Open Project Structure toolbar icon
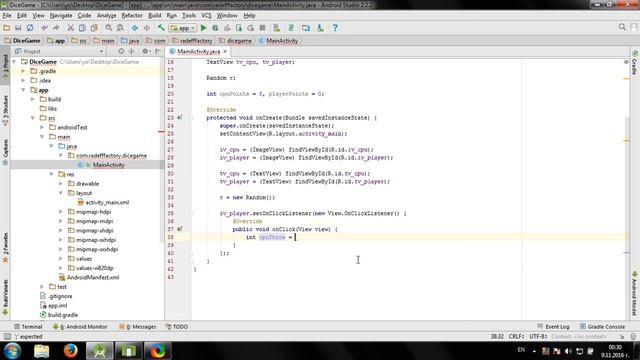The width and height of the screenshot is (640, 360). pos(306,28)
